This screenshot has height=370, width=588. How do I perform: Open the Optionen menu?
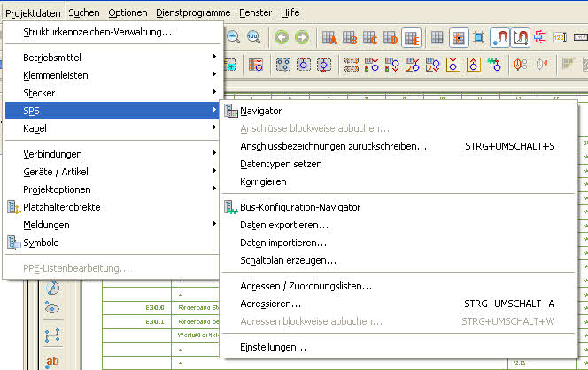tap(128, 12)
